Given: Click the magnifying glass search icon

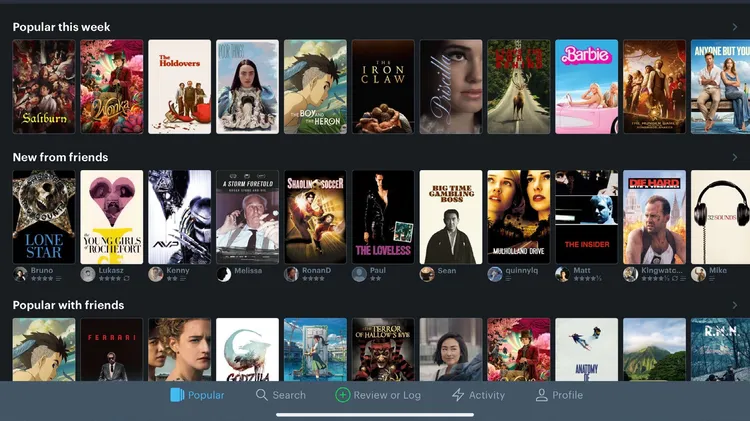Looking at the screenshot, I should click(x=261, y=395).
